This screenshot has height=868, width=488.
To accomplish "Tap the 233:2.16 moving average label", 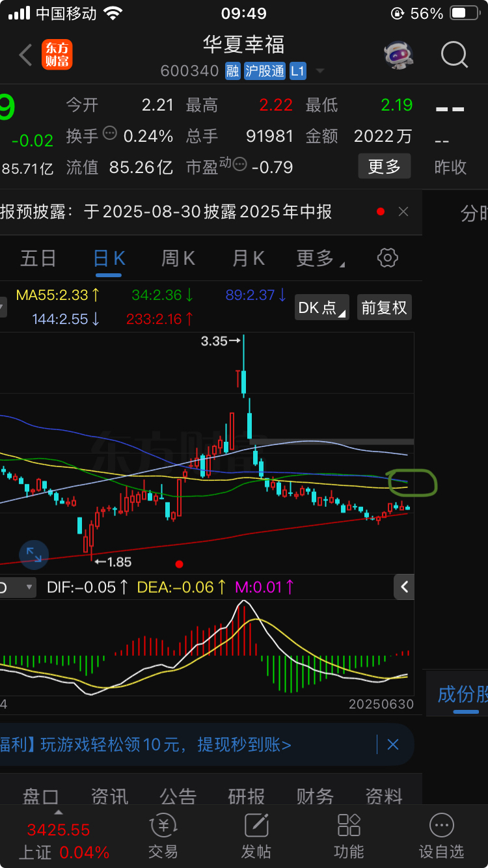I will (x=160, y=319).
